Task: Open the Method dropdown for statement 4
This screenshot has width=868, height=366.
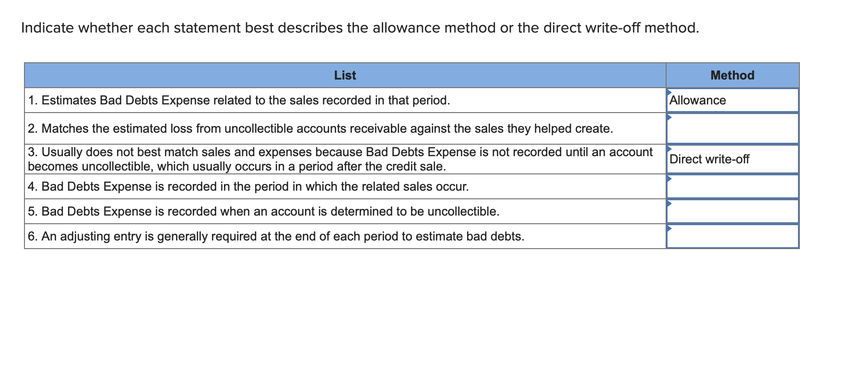Action: point(731,186)
